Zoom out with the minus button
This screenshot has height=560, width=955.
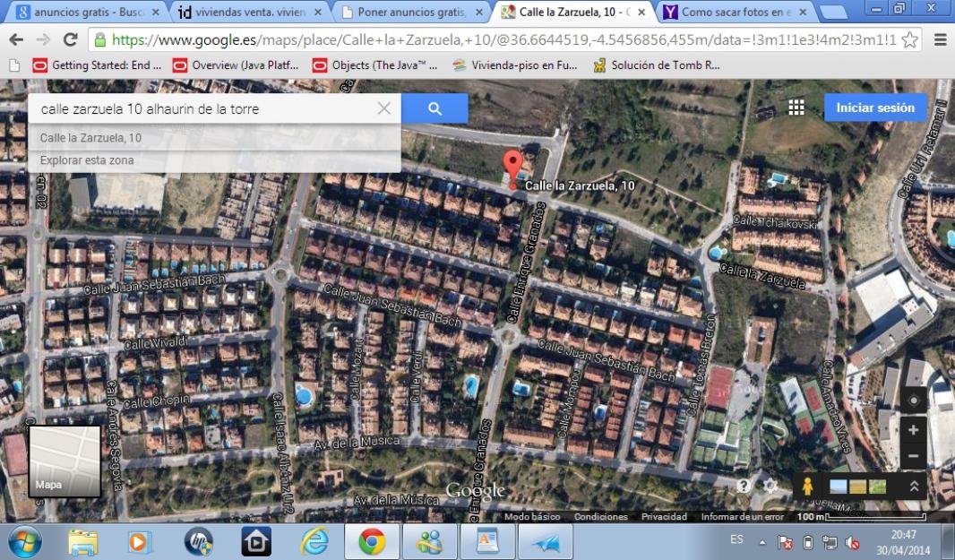point(913,456)
